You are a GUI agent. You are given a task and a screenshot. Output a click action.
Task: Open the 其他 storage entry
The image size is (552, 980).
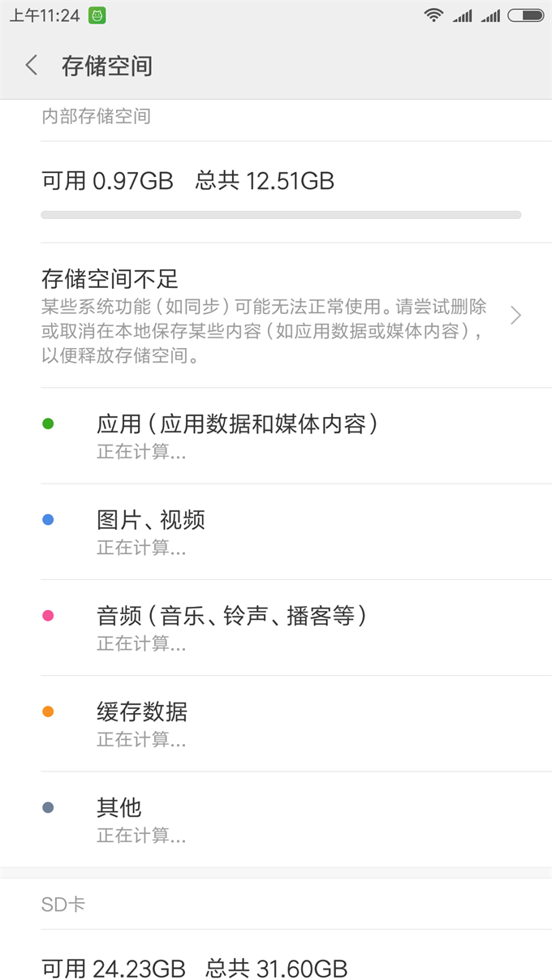coord(119,819)
